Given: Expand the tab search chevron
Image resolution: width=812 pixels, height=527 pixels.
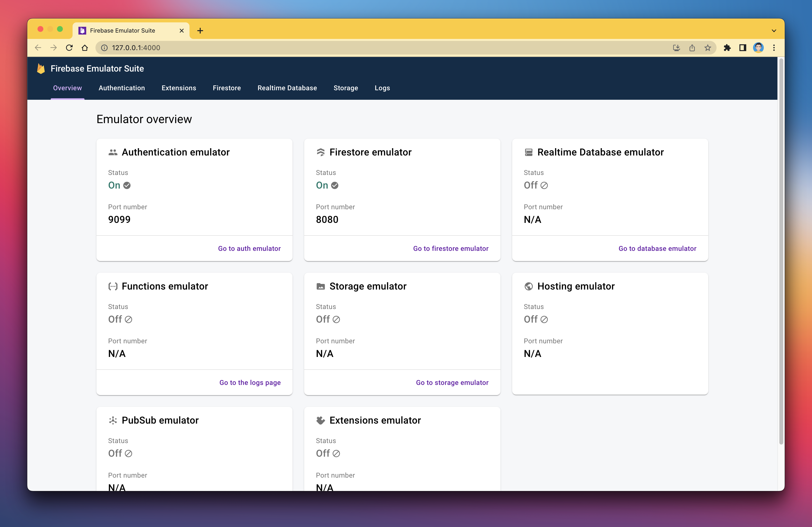Looking at the screenshot, I should click(x=774, y=31).
